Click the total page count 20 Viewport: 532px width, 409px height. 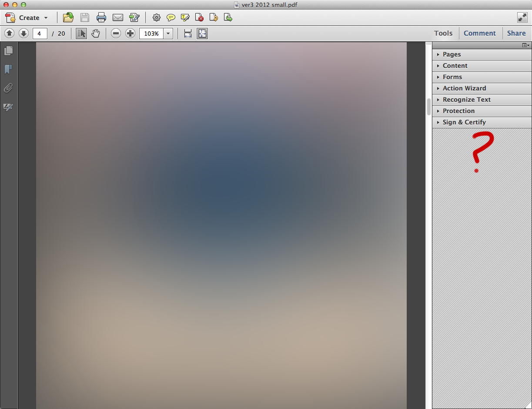tap(61, 34)
